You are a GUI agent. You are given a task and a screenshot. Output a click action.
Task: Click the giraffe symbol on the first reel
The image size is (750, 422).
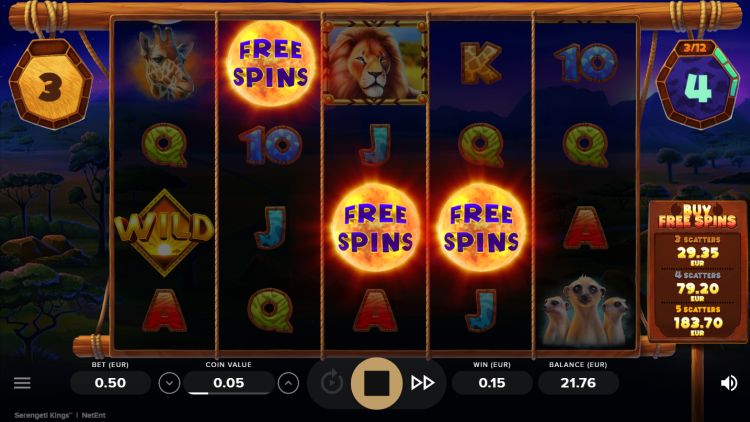[x=165, y=62]
